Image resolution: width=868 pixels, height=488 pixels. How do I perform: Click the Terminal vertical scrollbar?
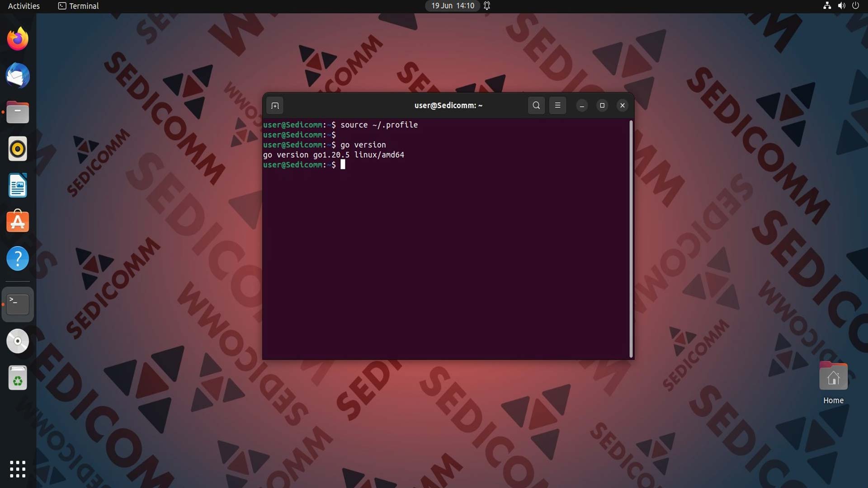pyautogui.click(x=631, y=239)
